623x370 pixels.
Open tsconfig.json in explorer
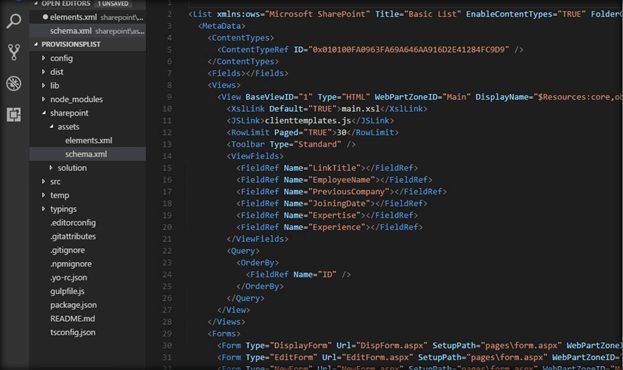(73, 332)
